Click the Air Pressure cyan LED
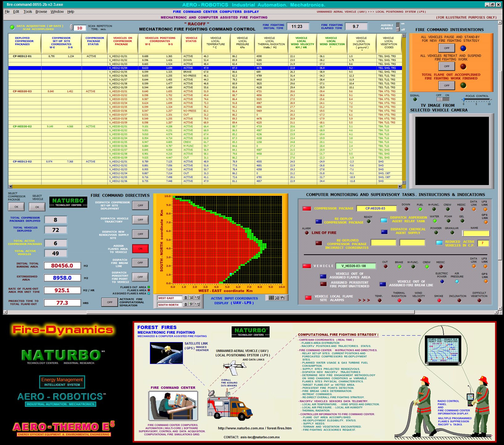 click(457, 281)
